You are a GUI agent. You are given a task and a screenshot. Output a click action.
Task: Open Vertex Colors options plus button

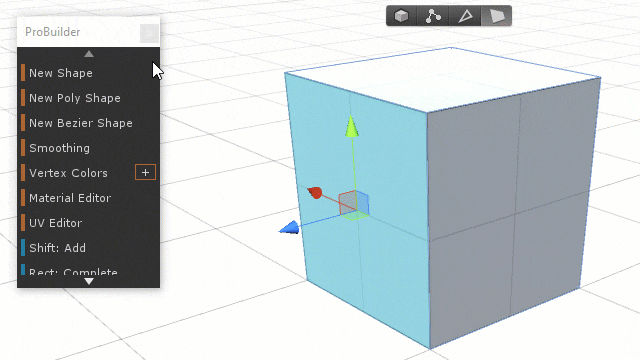(145, 172)
